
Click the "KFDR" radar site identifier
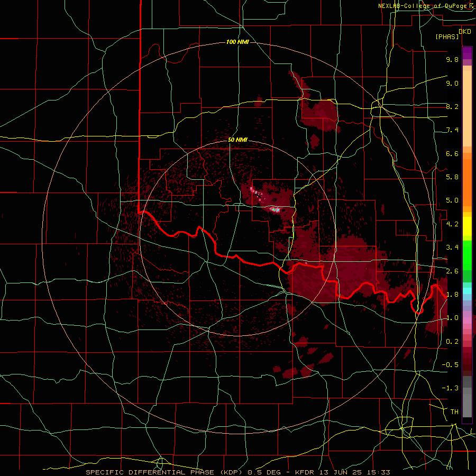tap(305, 472)
